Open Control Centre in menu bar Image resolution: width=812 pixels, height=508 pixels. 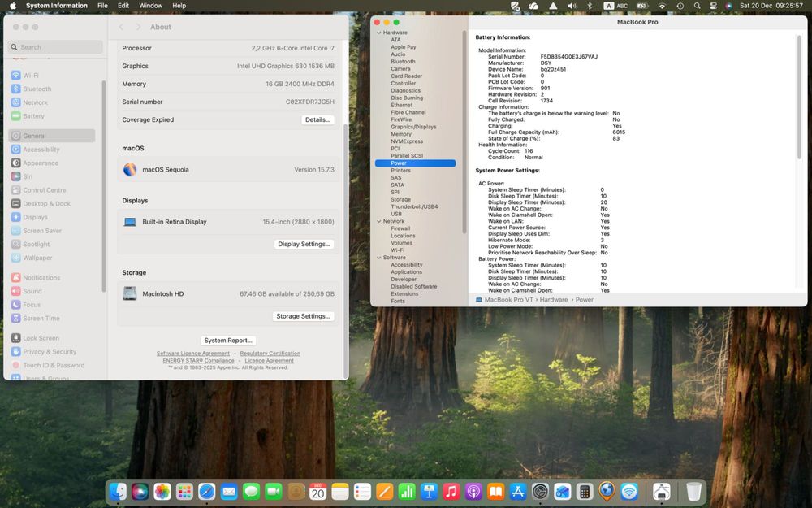[713, 6]
